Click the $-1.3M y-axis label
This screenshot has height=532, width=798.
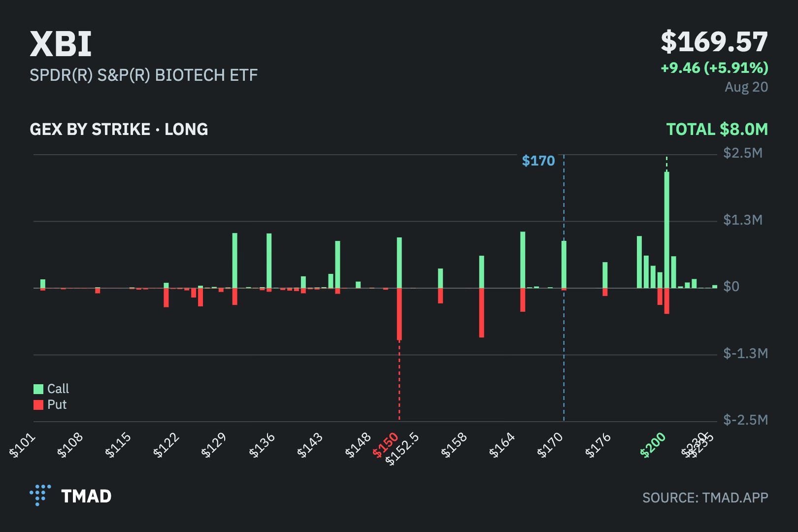coord(746,353)
